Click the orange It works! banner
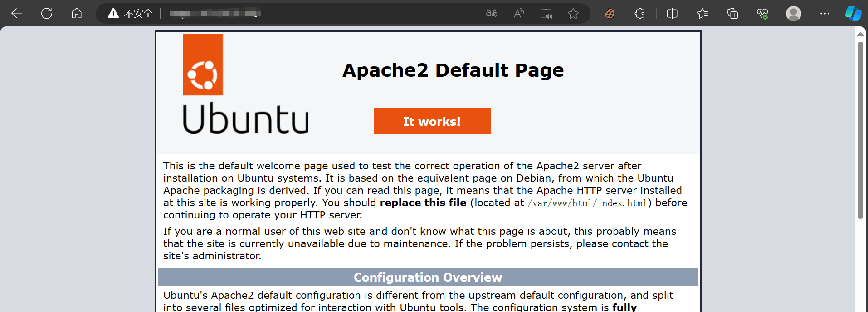 (432, 121)
